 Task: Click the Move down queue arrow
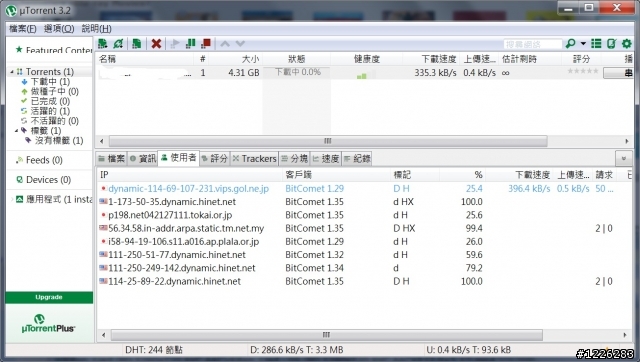pos(240,43)
